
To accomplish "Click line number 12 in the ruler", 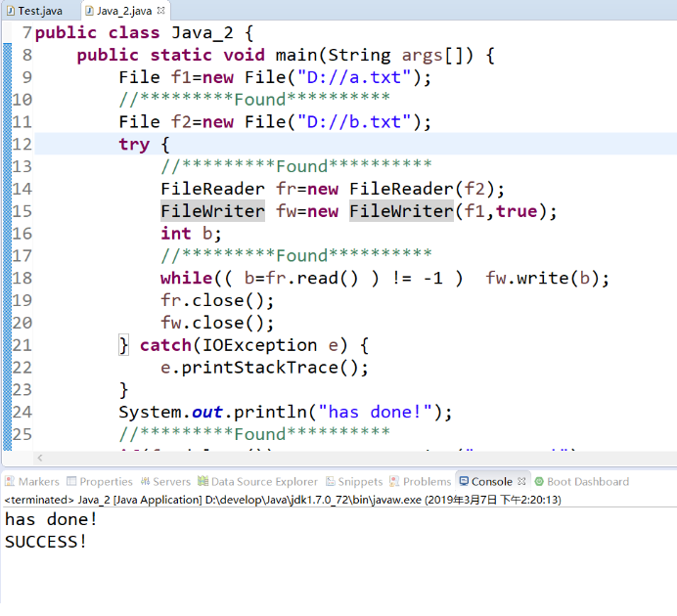I will 23,145.
